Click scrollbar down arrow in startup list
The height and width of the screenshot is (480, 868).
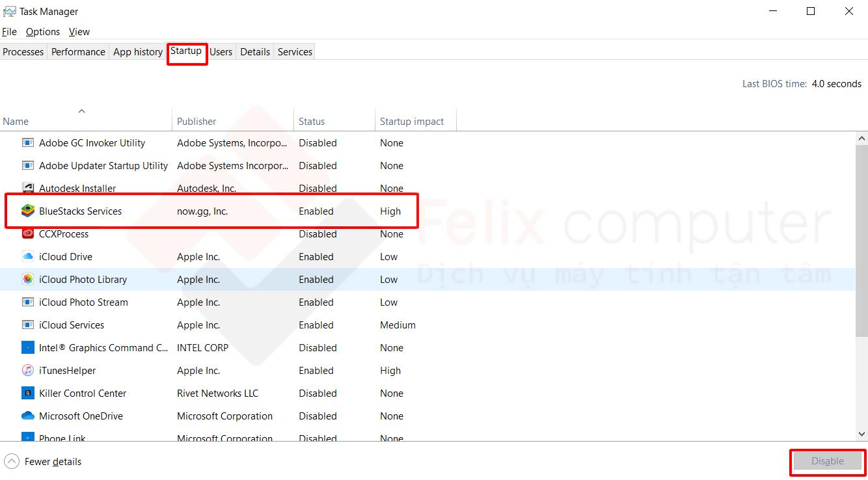click(x=861, y=434)
